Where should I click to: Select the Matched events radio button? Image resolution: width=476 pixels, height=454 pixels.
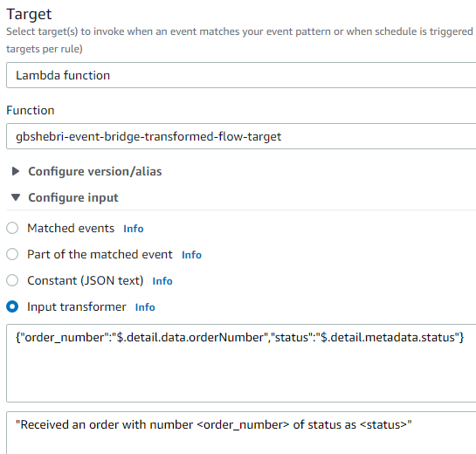point(12,228)
